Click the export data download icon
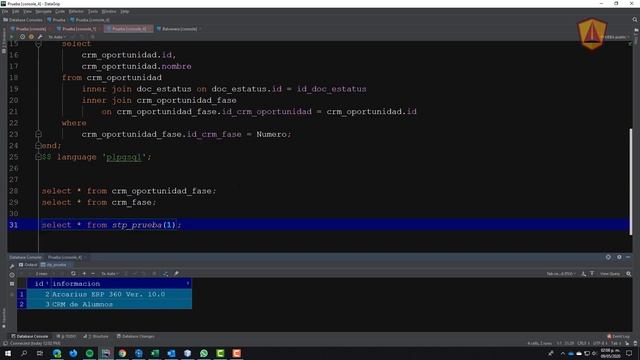This screenshot has height=360, width=640. 584,273
